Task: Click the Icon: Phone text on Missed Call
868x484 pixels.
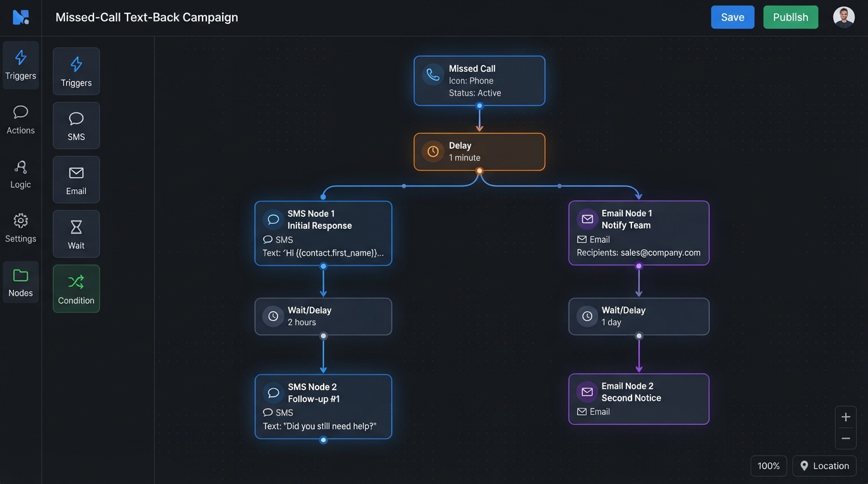Action: click(x=471, y=81)
